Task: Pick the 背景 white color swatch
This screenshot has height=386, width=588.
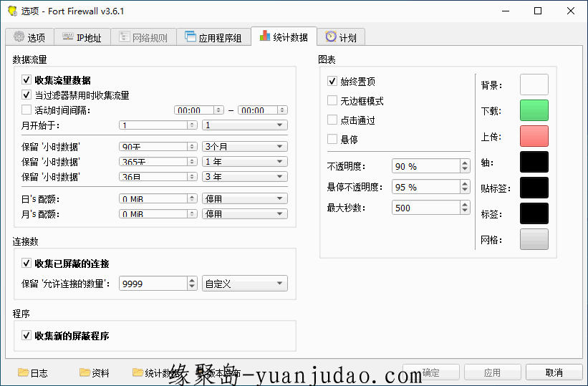Action: (534, 85)
